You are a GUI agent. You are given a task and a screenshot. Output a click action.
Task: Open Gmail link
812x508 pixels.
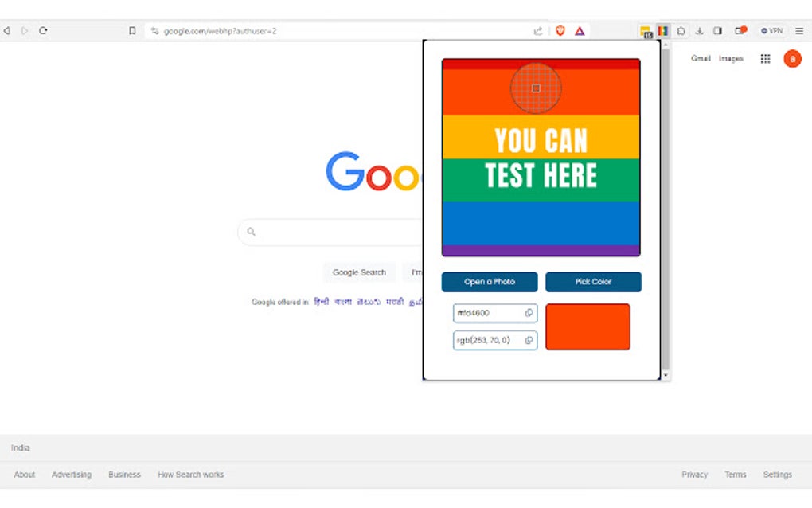[701, 58]
